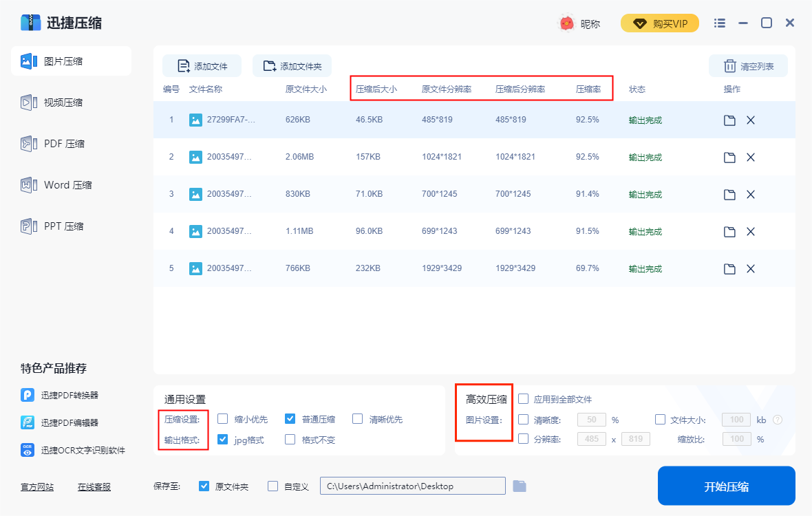Open the 在线客服 link
This screenshot has width=812, height=516.
[x=94, y=487]
